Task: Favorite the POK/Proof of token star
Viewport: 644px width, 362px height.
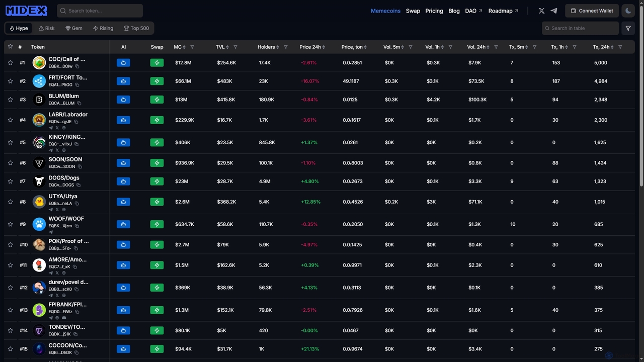Action: click(10, 245)
